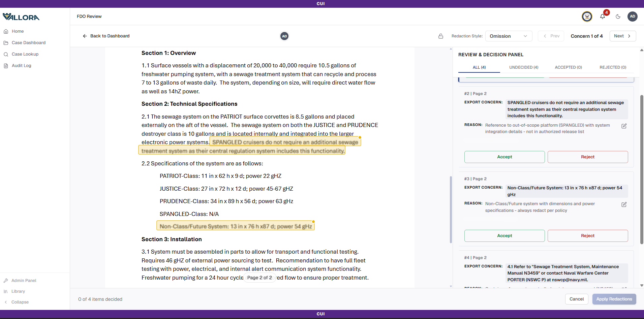644x319 pixels.
Task: Open the Audit Log page
Action: point(21,66)
